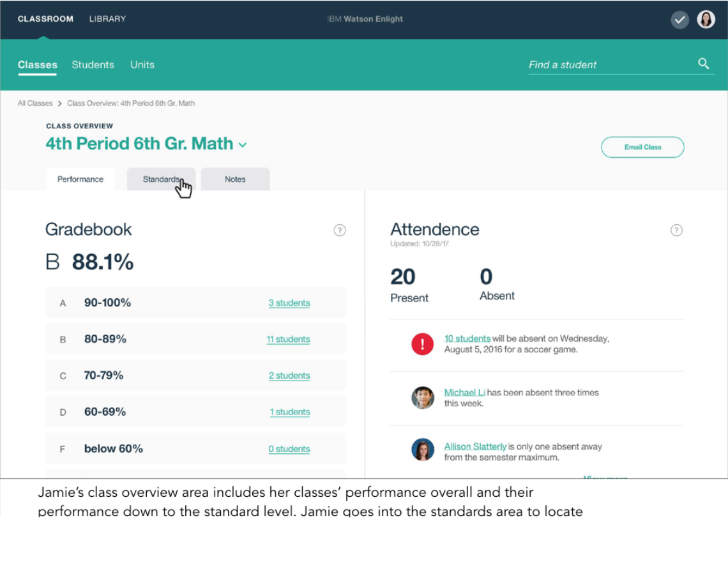728x562 pixels.
Task: Click Allison Slatterly's photo thumbnail
Action: [423, 450]
